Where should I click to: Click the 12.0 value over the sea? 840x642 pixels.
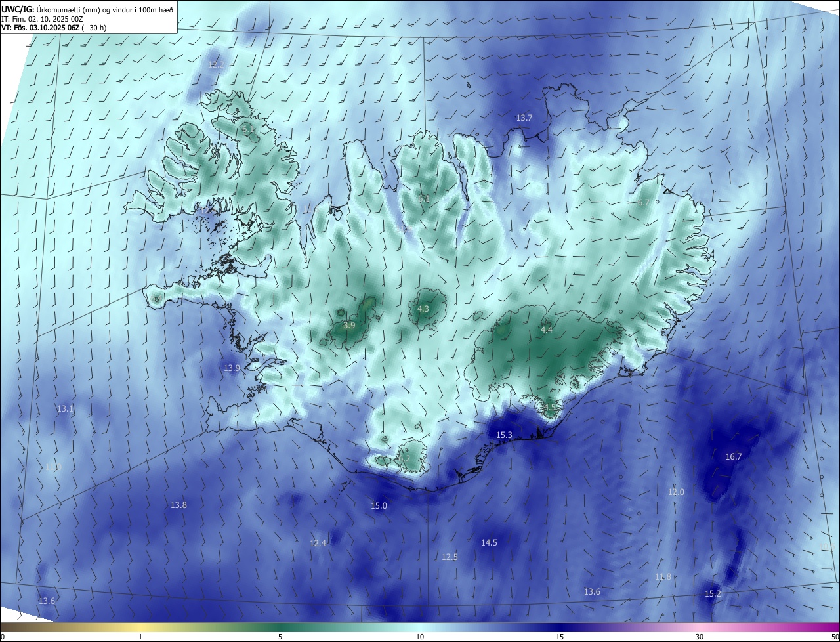click(x=676, y=492)
